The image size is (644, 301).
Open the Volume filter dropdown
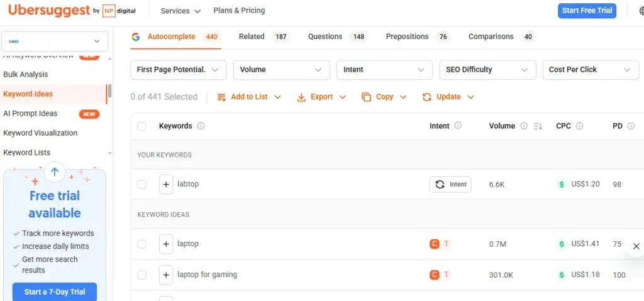pos(281,70)
